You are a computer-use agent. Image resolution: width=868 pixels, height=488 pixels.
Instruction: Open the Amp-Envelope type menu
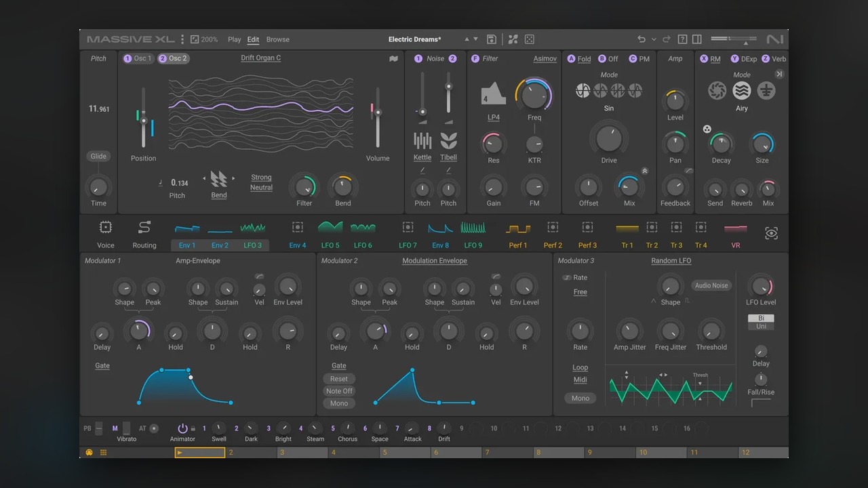198,260
